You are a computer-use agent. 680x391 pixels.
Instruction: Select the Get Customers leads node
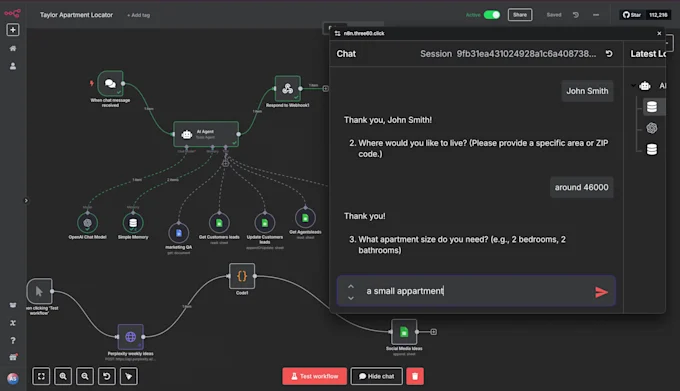pyautogui.click(x=219, y=223)
